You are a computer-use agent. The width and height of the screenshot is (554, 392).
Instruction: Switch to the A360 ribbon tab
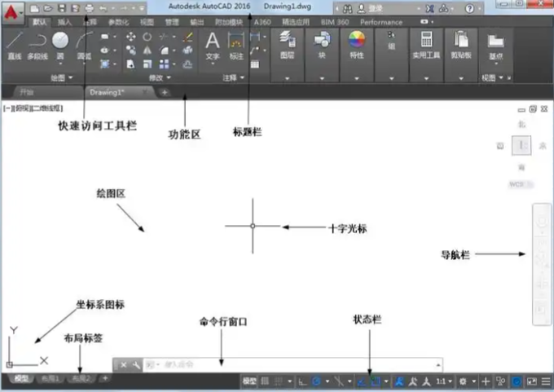coord(262,22)
